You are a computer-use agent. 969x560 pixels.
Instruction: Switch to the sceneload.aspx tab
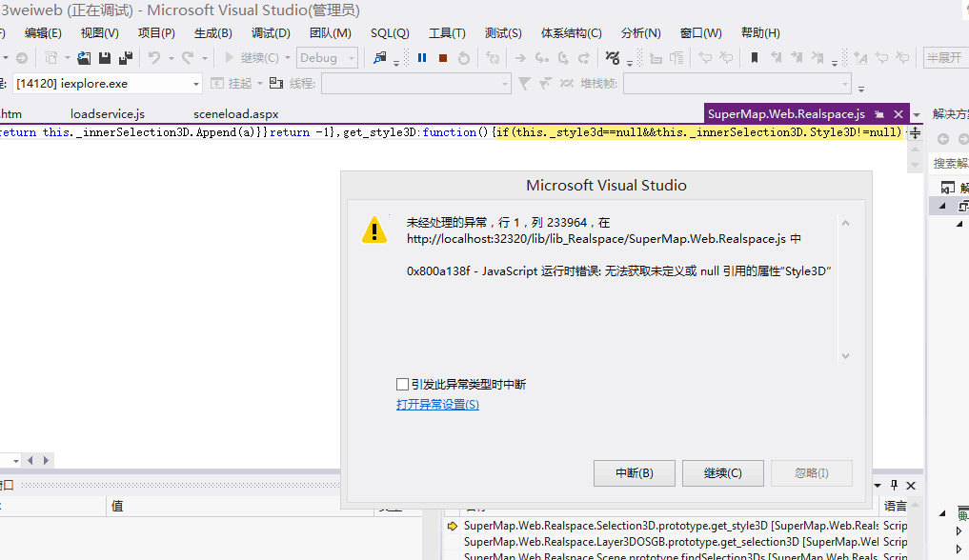(x=236, y=114)
